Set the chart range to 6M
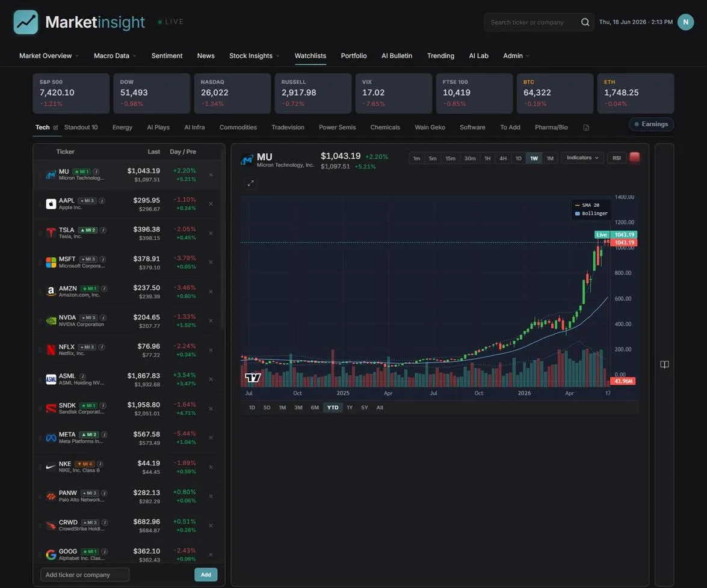Viewport: 707px width, 588px height. 315,408
